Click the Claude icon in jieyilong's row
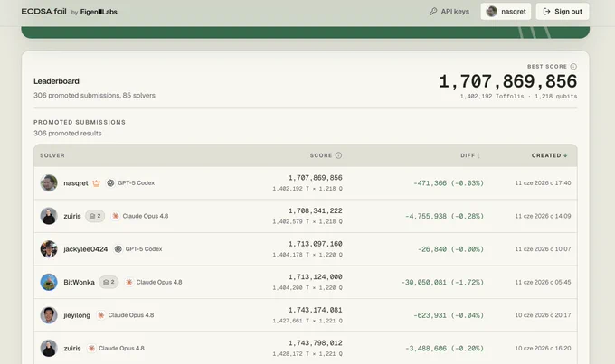This screenshot has height=364, width=615. coord(100,315)
